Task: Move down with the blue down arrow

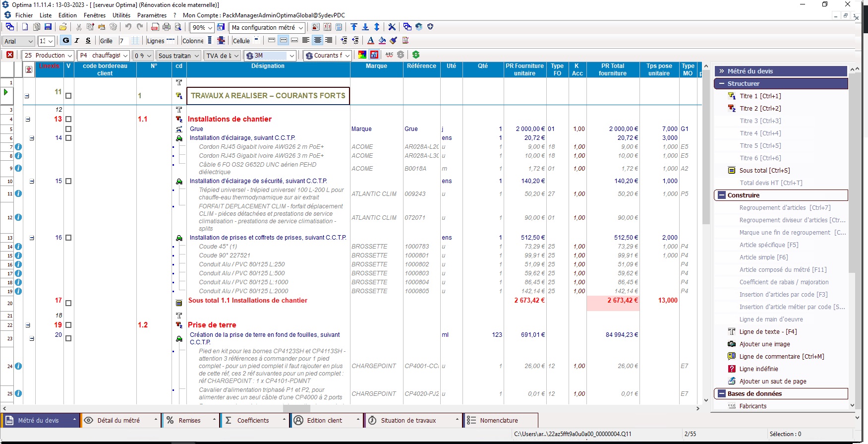Action: click(365, 27)
